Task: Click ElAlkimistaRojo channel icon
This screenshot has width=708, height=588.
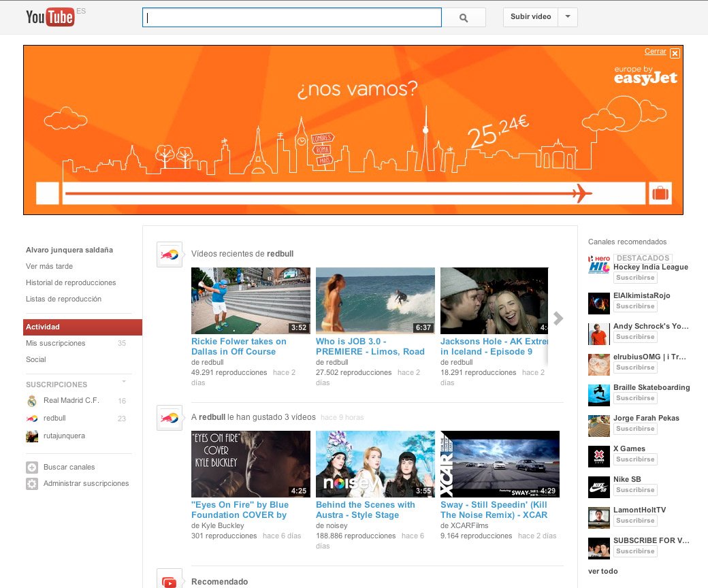Action: click(598, 304)
